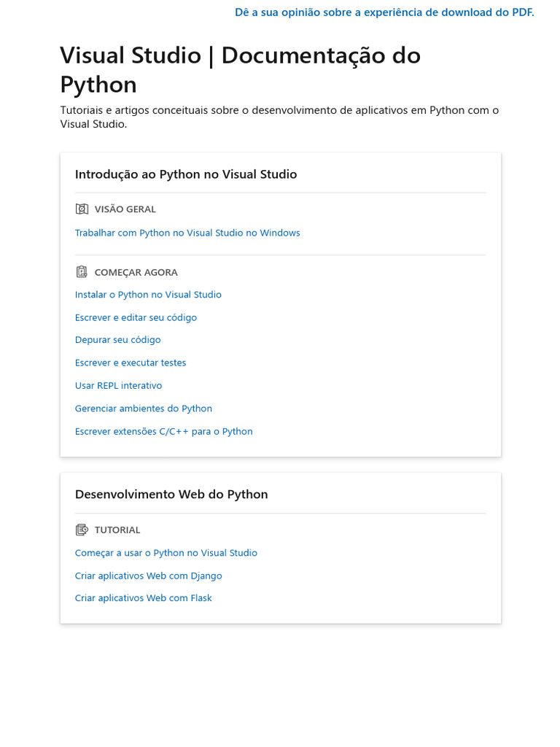Click the Desenvolvimento Web do Python heading

[171, 494]
